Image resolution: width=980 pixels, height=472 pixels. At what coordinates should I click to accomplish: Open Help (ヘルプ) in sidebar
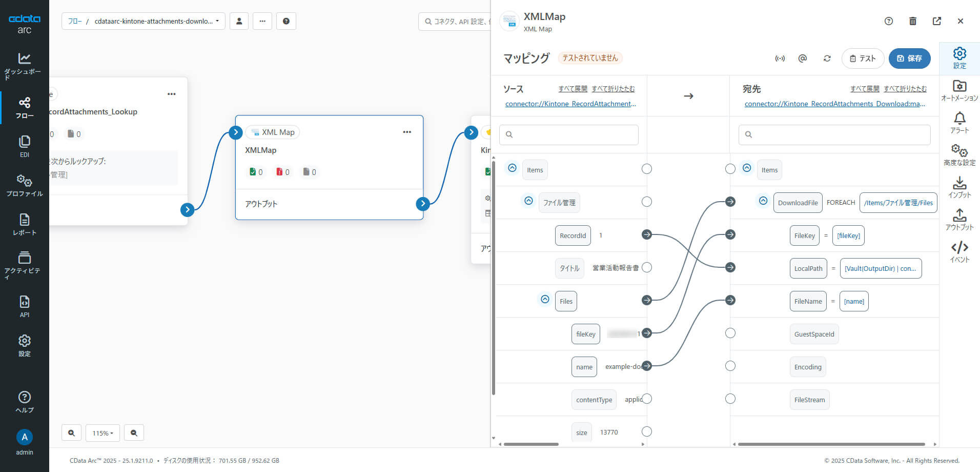pos(24,402)
